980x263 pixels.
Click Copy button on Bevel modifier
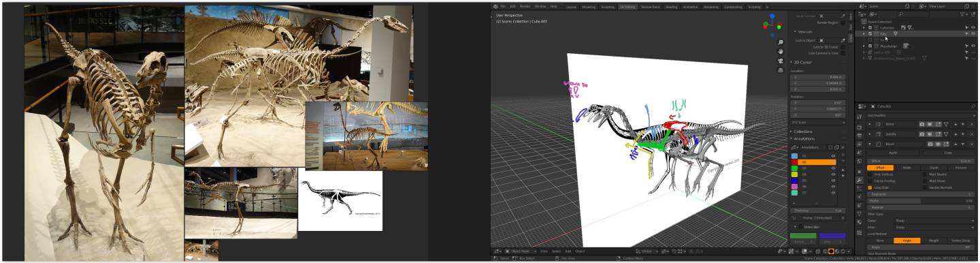(948, 153)
